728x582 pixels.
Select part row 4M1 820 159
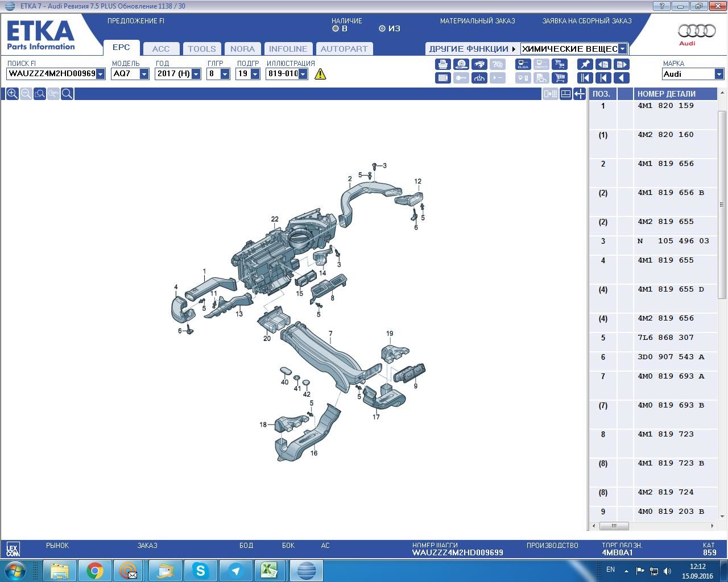tap(653, 115)
